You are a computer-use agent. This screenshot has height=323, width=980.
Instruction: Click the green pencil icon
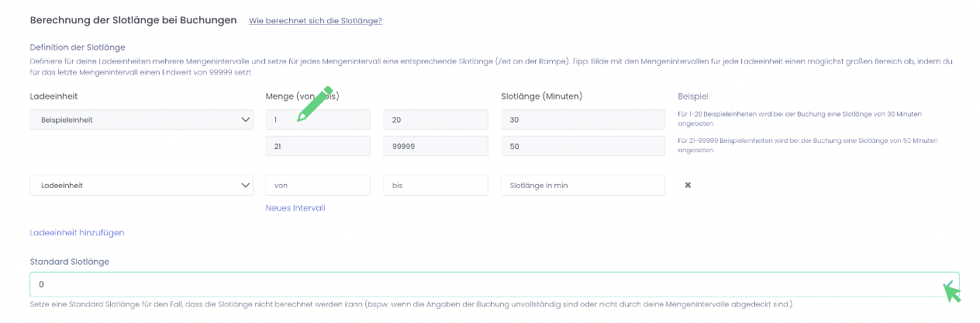point(314,104)
